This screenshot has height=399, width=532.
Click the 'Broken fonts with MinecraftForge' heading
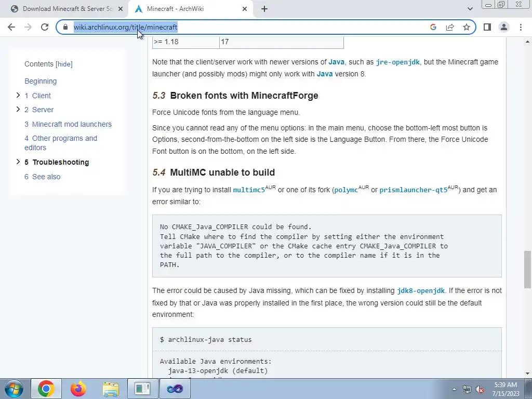[x=244, y=96]
